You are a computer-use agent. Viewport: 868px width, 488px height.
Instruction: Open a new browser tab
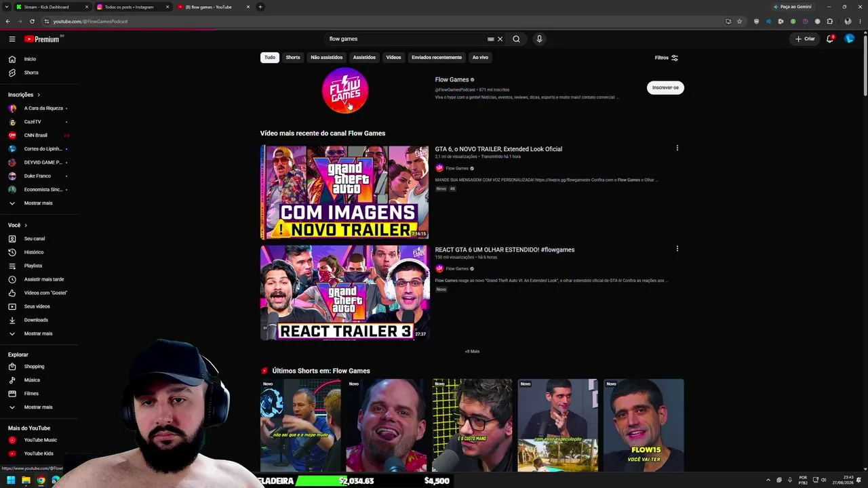pyautogui.click(x=260, y=7)
